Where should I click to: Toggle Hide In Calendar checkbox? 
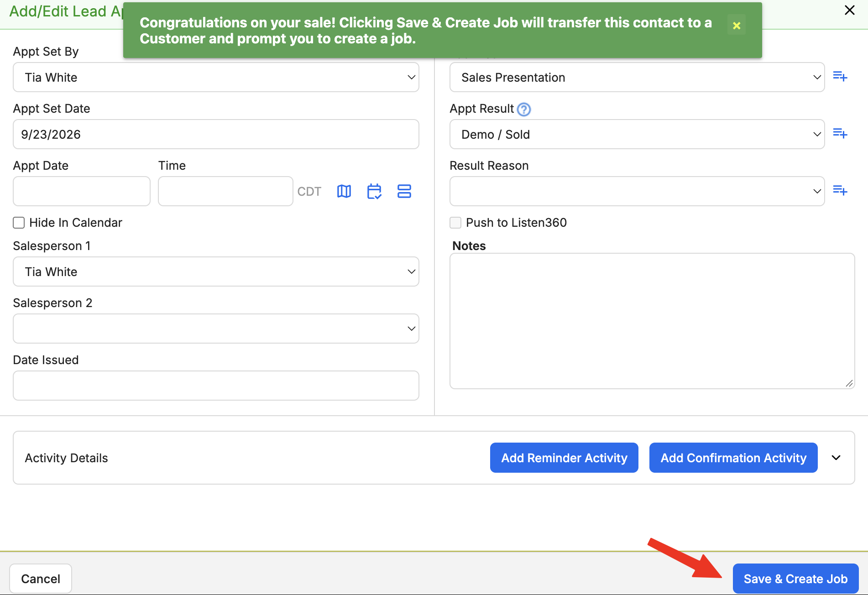click(x=19, y=223)
